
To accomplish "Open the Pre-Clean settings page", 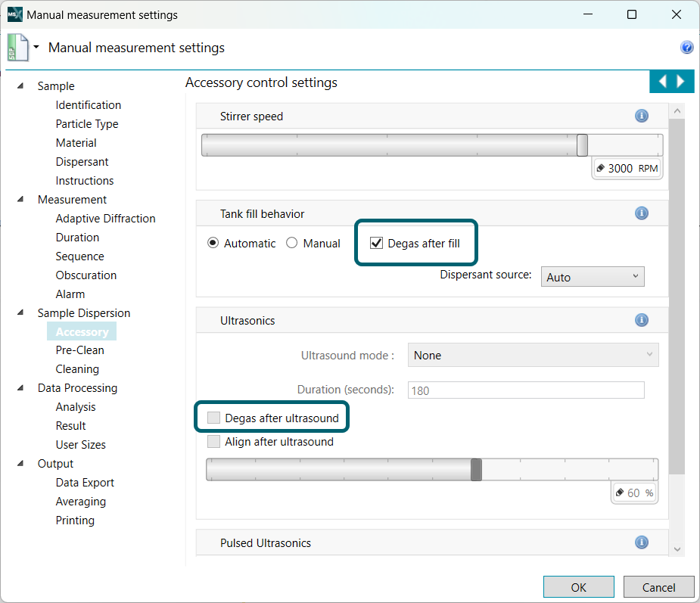I will pyautogui.click(x=79, y=350).
